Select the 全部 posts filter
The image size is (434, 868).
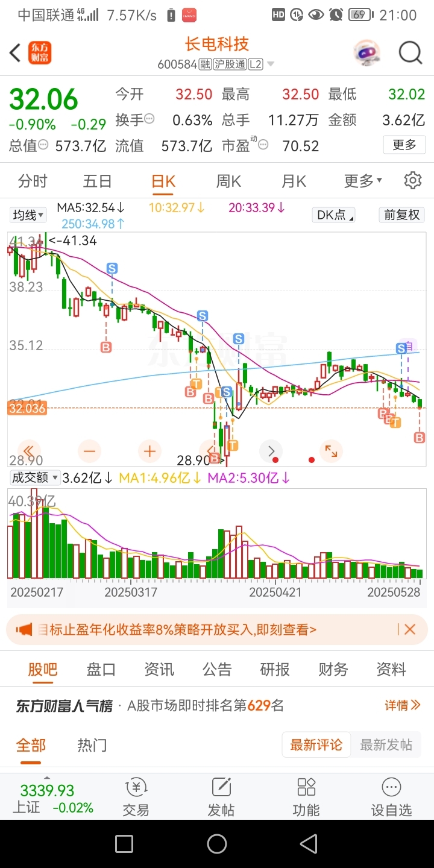coord(31,745)
